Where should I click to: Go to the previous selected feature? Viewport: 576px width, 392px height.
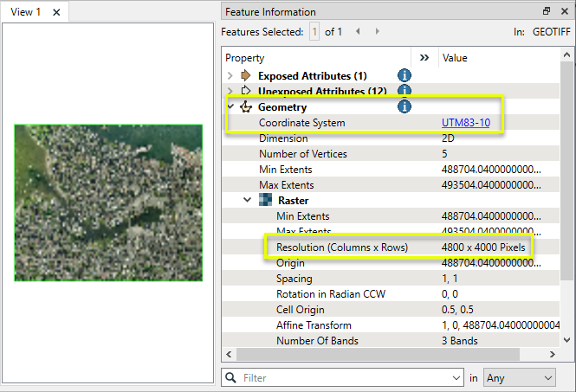358,32
